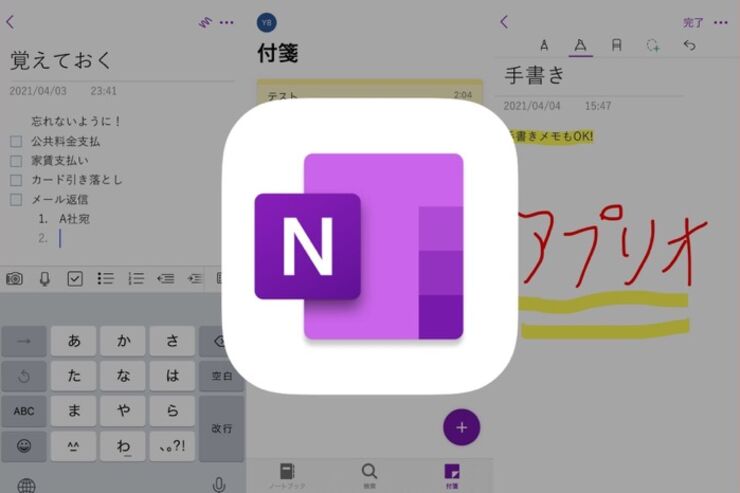The height and width of the screenshot is (493, 740).
Task: Tap the camera icon in the note toolbar
Action: [x=14, y=278]
